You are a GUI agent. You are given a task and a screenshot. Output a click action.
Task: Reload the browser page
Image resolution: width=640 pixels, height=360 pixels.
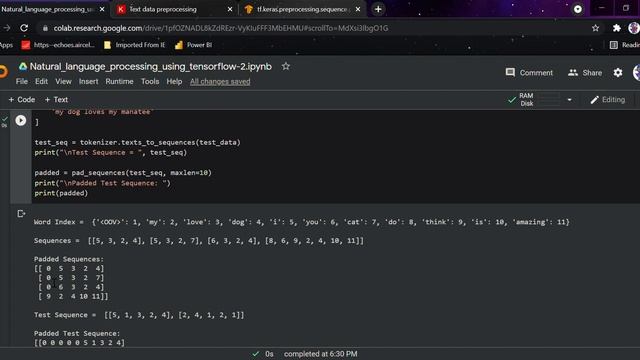point(24,28)
